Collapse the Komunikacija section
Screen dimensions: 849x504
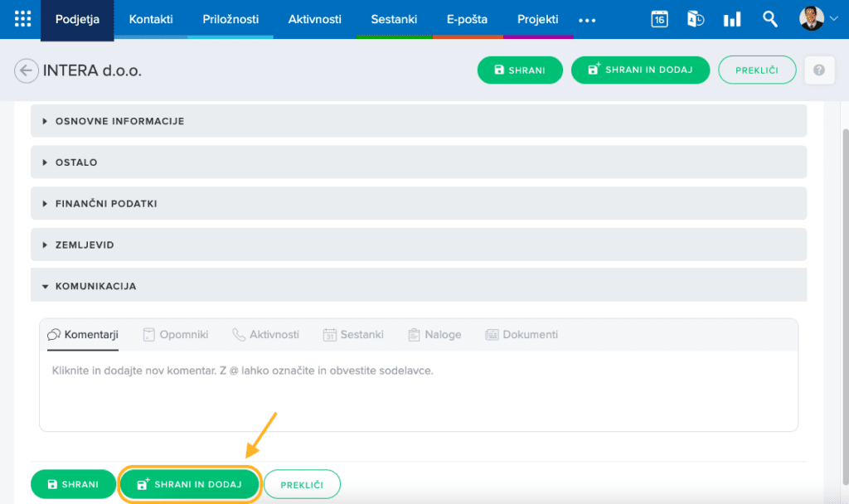coord(95,286)
